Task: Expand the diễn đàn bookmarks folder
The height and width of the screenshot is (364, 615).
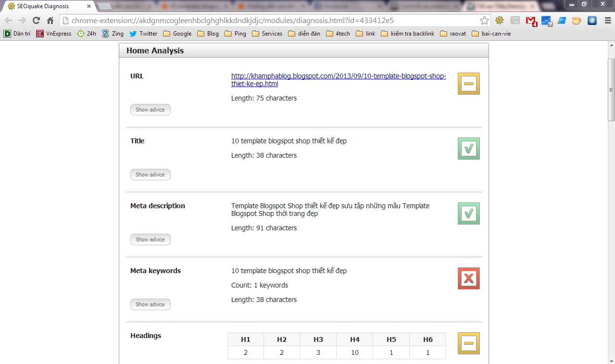Action: [304, 34]
